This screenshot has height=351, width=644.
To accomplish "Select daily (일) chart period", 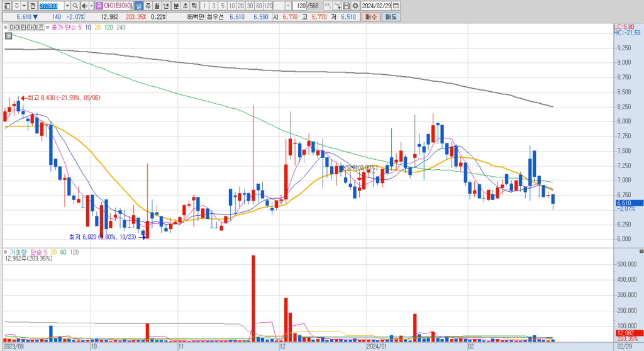I will pyautogui.click(x=139, y=6).
